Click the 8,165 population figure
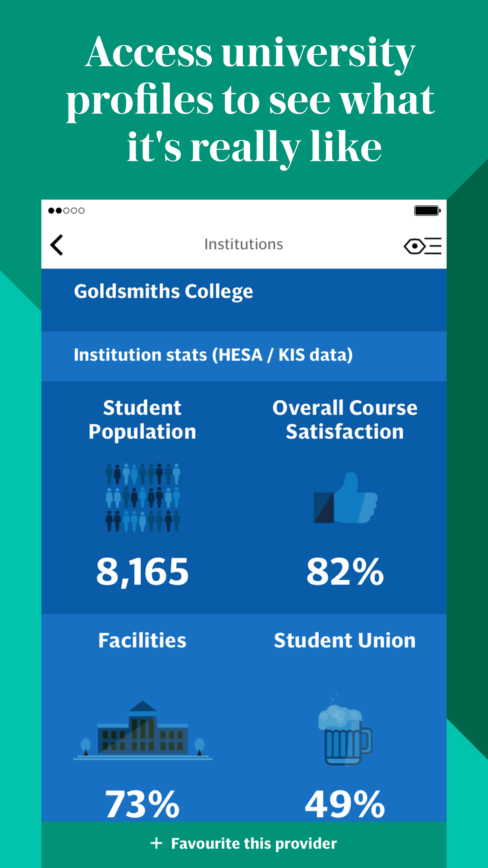 pyautogui.click(x=143, y=572)
